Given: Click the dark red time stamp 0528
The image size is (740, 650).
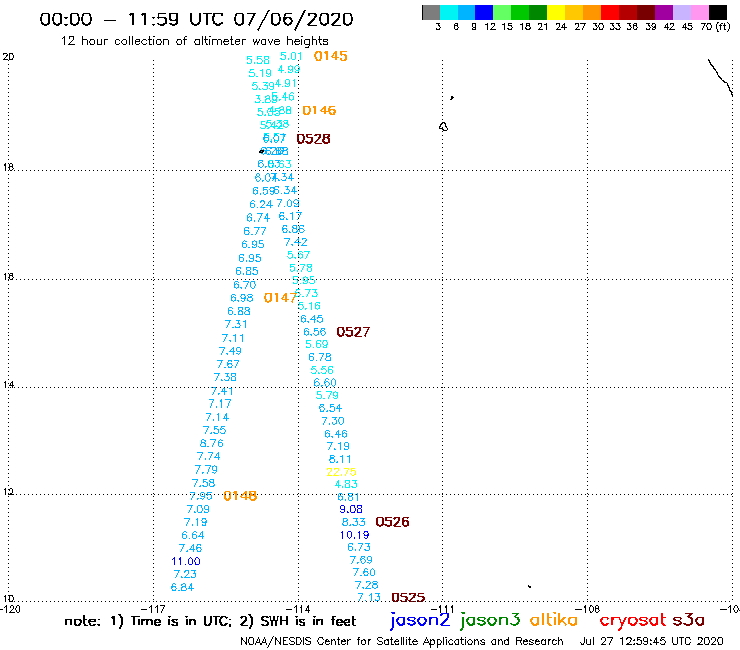Looking at the screenshot, I should pos(313,139).
